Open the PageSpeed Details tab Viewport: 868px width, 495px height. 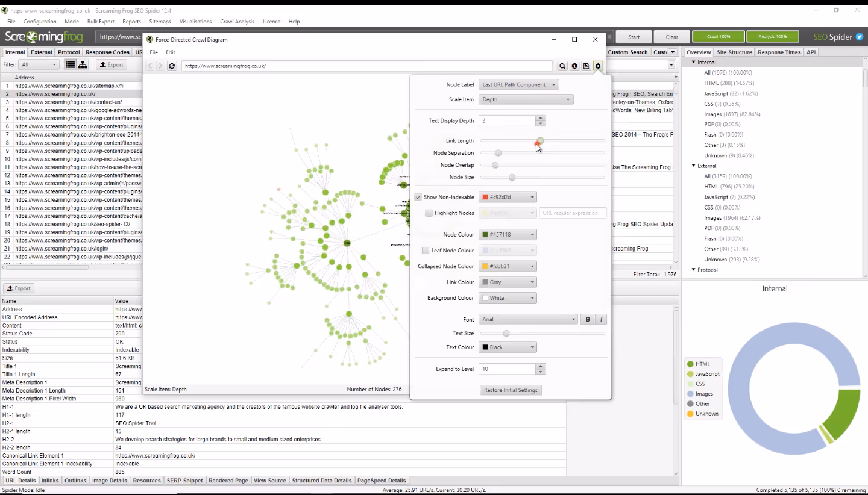(382, 481)
